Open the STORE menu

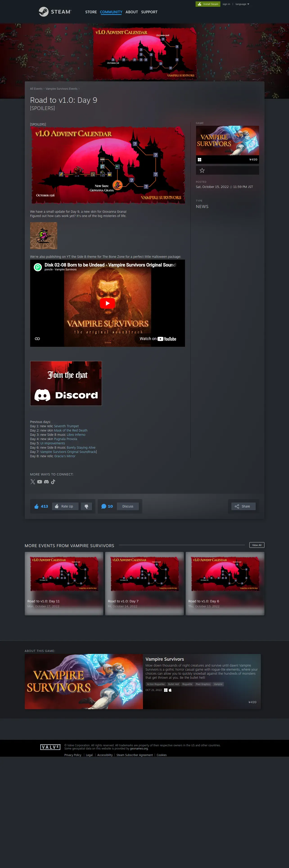tap(91, 12)
